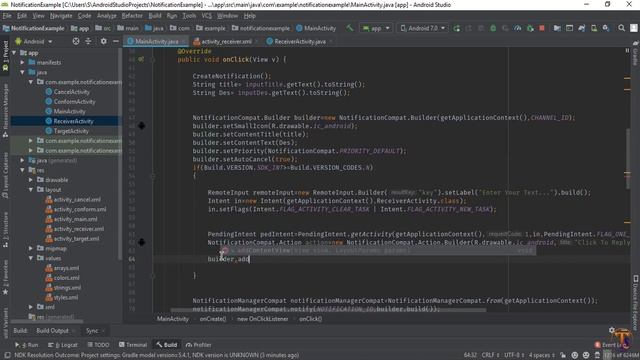Open the SDK Manager icon
This screenshot has height=360, width=640.
[x=606, y=28]
